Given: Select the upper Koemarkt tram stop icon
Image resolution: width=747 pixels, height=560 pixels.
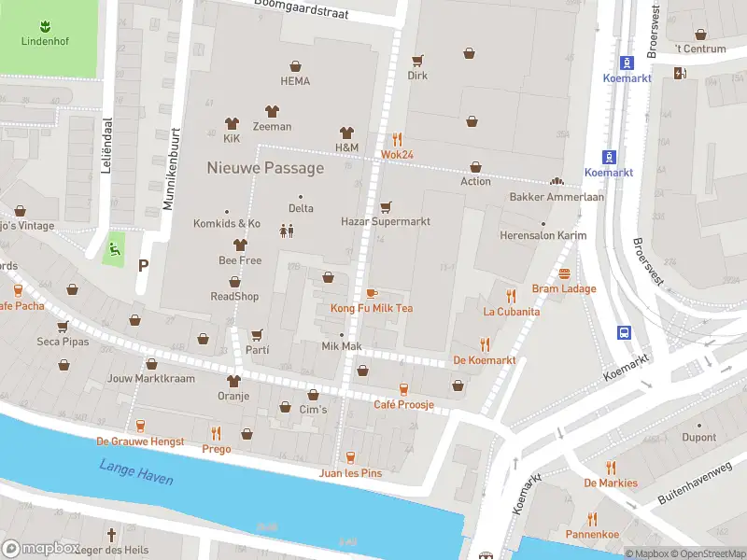Looking at the screenshot, I should coord(627,63).
